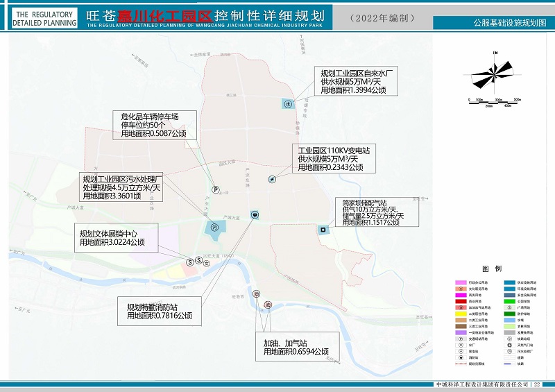Select the 规划文体展销中心 callout label
The height and width of the screenshot is (392, 555).
coord(117,237)
